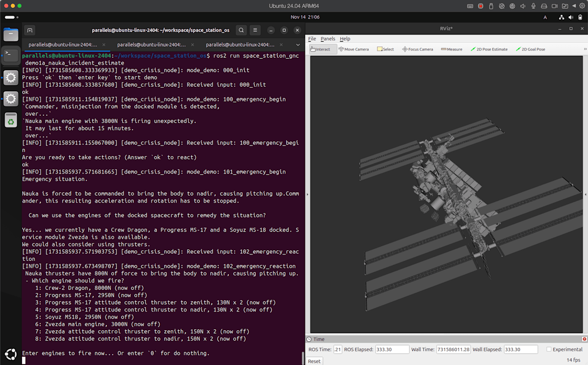Switch to the third terminal tab
Viewport: 588px width, 365px height.
click(240, 45)
